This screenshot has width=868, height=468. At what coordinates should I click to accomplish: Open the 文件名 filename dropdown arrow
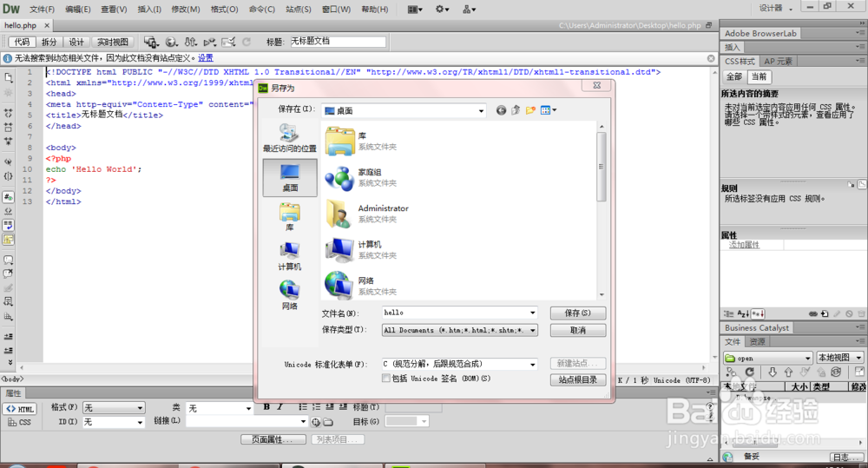[x=533, y=313]
